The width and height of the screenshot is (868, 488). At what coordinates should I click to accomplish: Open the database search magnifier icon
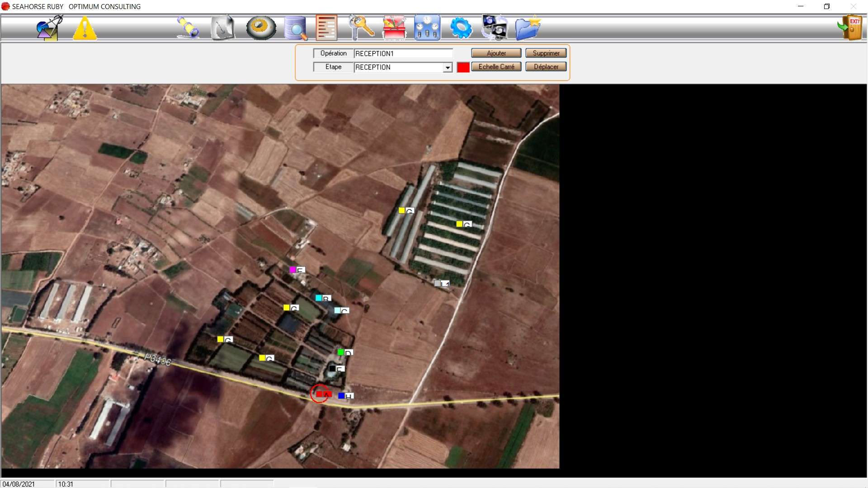pyautogui.click(x=296, y=28)
